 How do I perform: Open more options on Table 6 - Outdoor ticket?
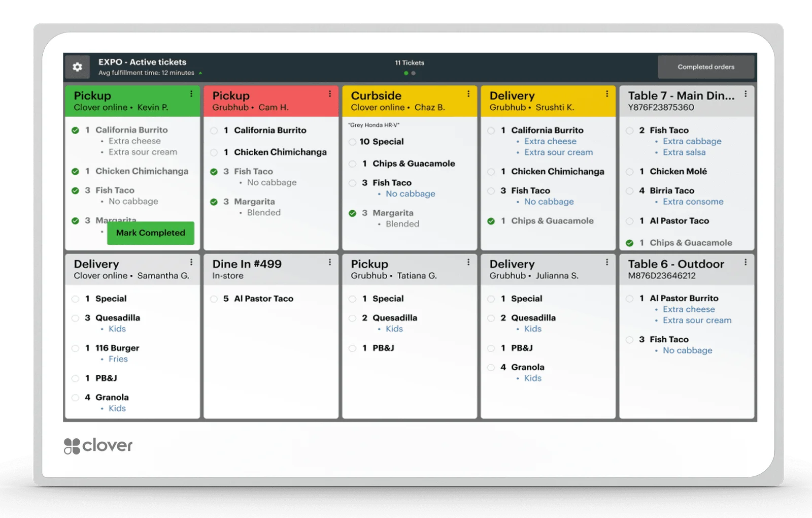[x=746, y=263]
